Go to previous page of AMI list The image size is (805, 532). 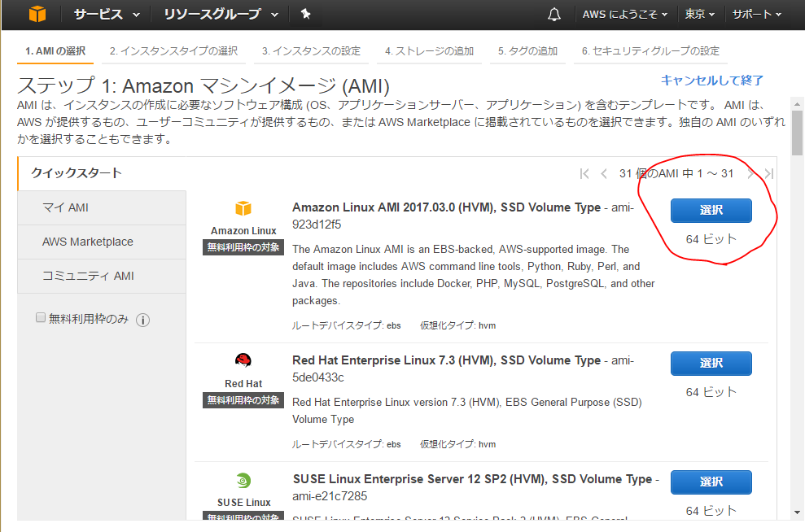(604, 173)
